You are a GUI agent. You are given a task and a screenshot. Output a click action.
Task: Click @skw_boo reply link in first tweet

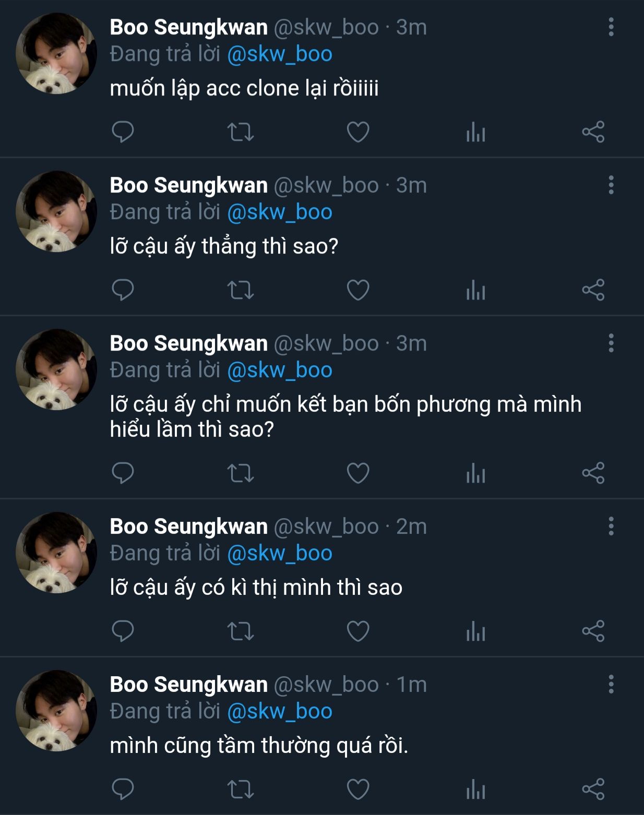point(280,54)
